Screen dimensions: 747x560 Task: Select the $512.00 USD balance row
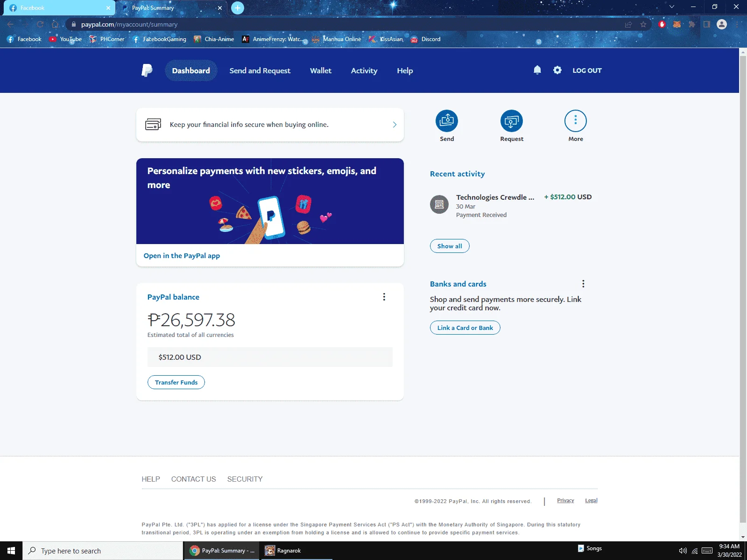pyautogui.click(x=270, y=357)
